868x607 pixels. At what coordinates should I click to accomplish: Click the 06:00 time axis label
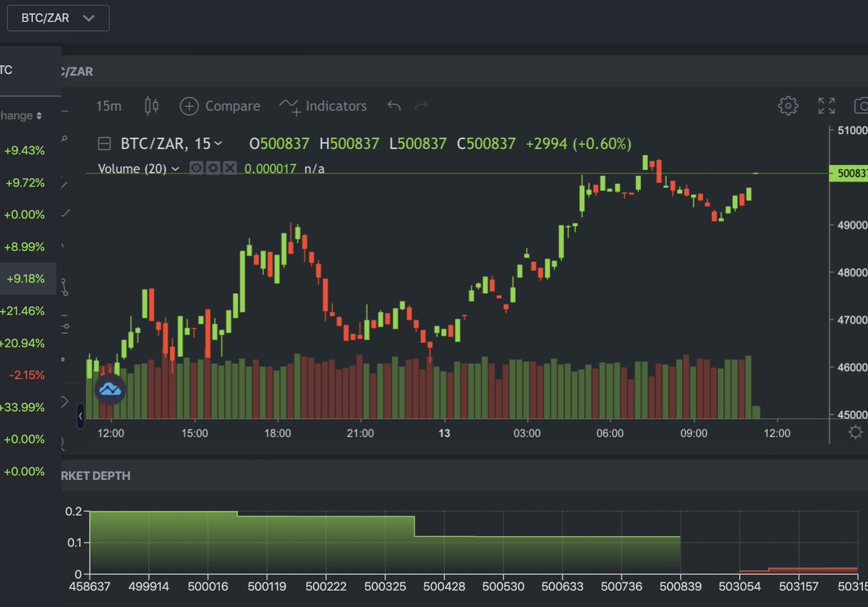pyautogui.click(x=610, y=433)
